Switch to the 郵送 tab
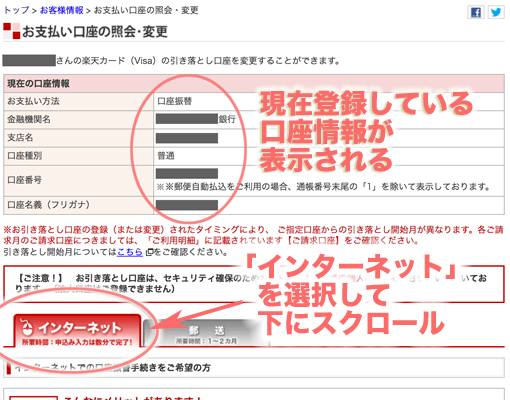Screen dimensions: 510x400 point(206,334)
